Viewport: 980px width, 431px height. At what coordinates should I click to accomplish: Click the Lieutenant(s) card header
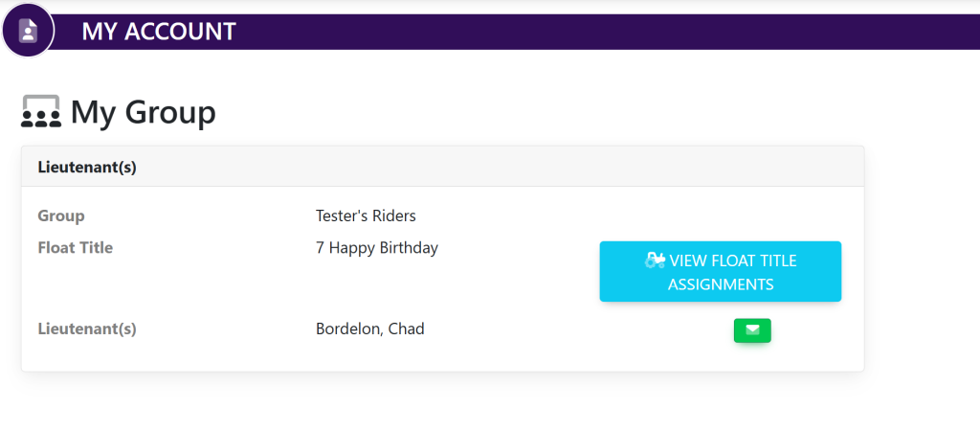tap(87, 167)
